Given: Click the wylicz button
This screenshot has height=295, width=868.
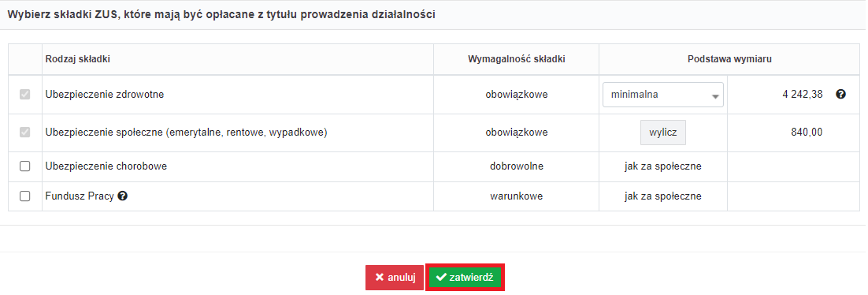Looking at the screenshot, I should point(663,133).
